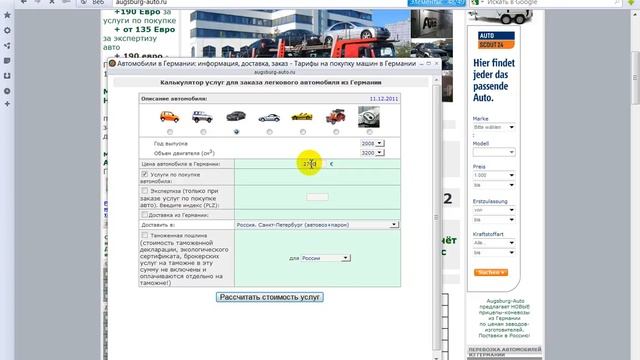Click the car carrier truck photo

[300, 34]
